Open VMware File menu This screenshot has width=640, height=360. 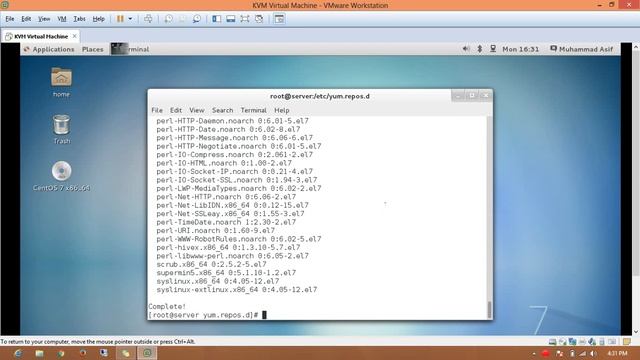point(10,19)
